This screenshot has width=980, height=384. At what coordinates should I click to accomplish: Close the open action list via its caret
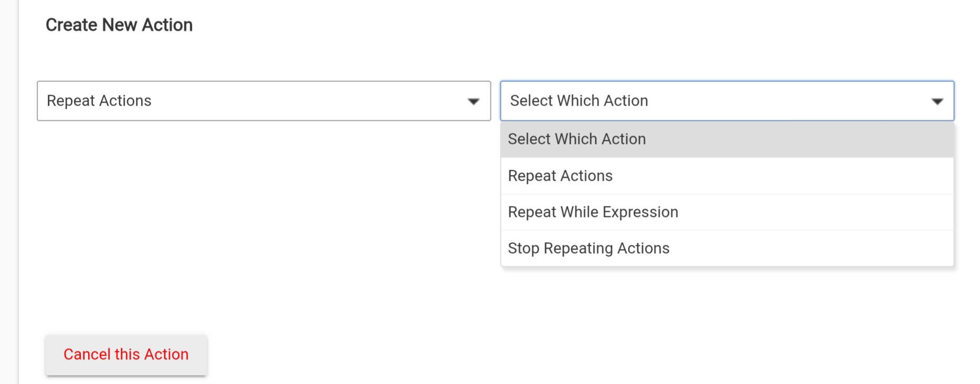coord(937,101)
